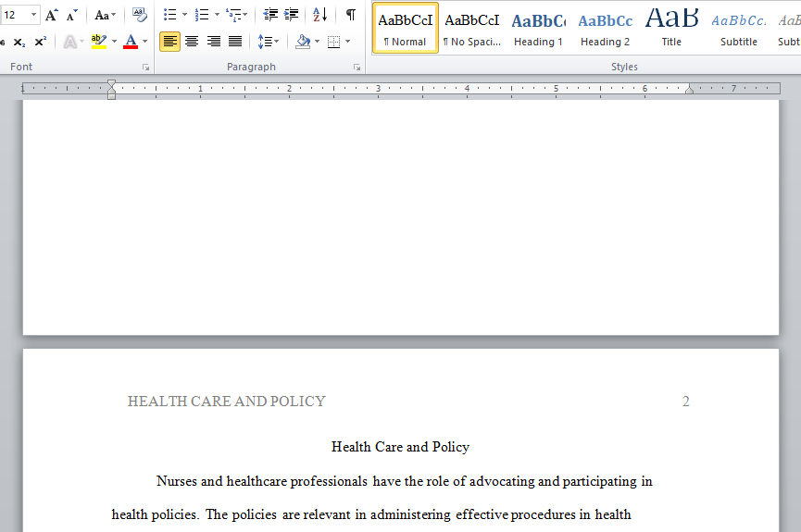
Task: Insert a bulleted list
Action: (170, 16)
